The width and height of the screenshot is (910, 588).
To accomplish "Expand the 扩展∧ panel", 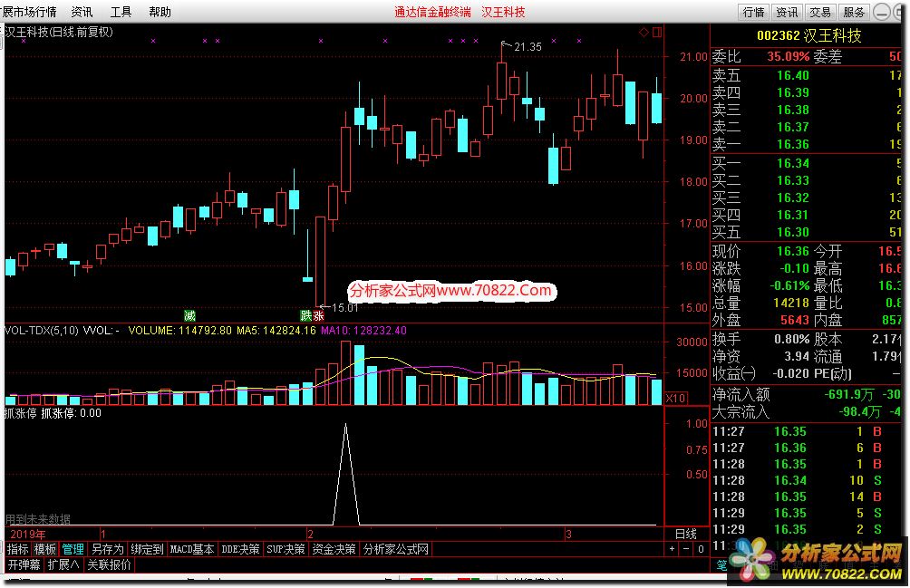I will (x=63, y=564).
